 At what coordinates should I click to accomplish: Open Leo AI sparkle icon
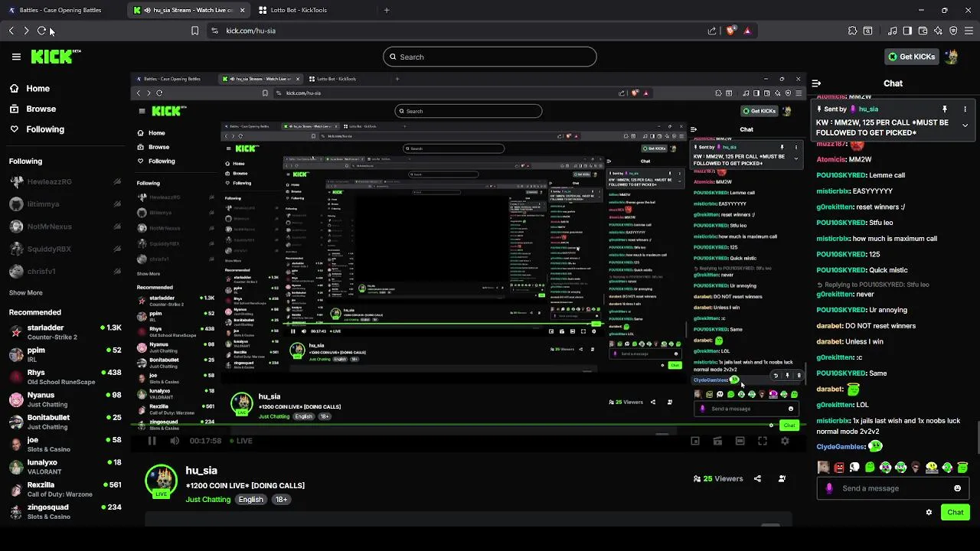[x=938, y=31]
